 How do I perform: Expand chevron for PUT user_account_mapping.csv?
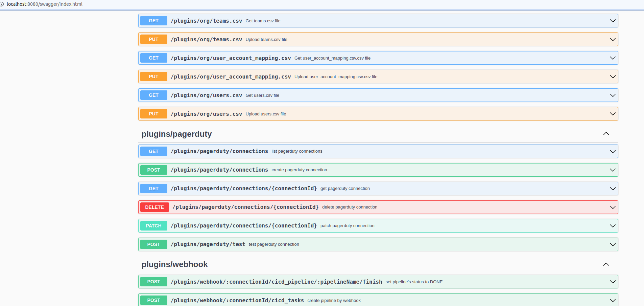point(613,76)
